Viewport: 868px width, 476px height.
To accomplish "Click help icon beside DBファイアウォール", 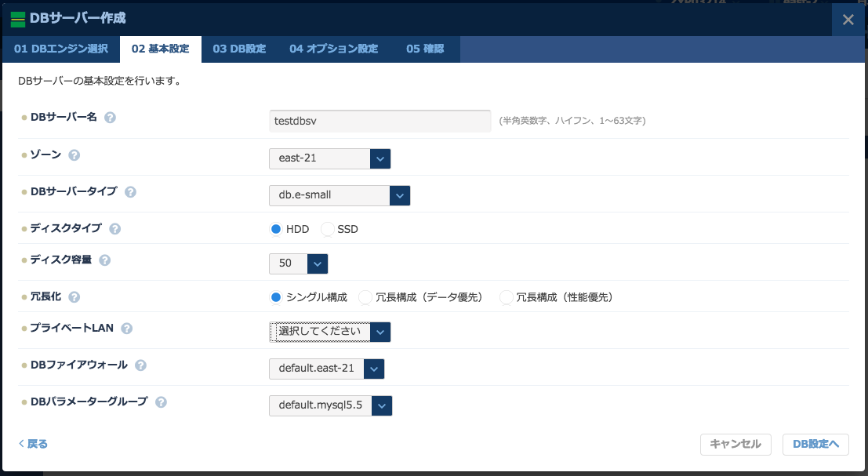I will pos(140,365).
